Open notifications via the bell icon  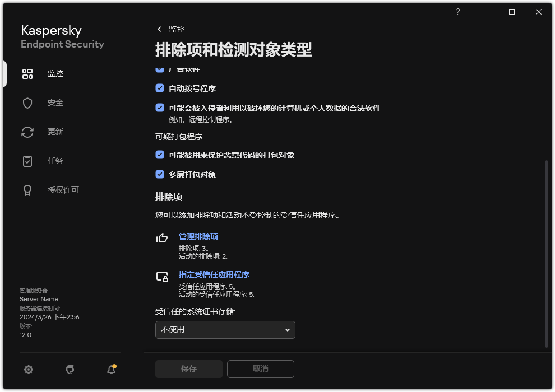(111, 370)
